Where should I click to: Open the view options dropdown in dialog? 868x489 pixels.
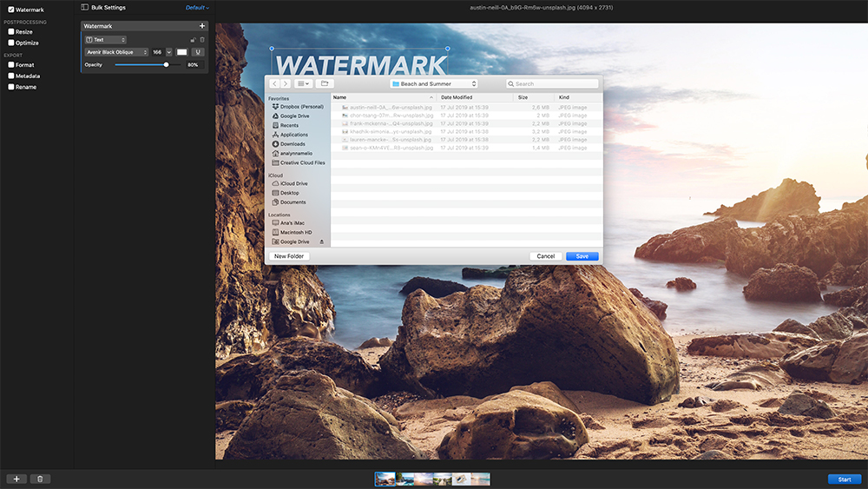click(303, 83)
